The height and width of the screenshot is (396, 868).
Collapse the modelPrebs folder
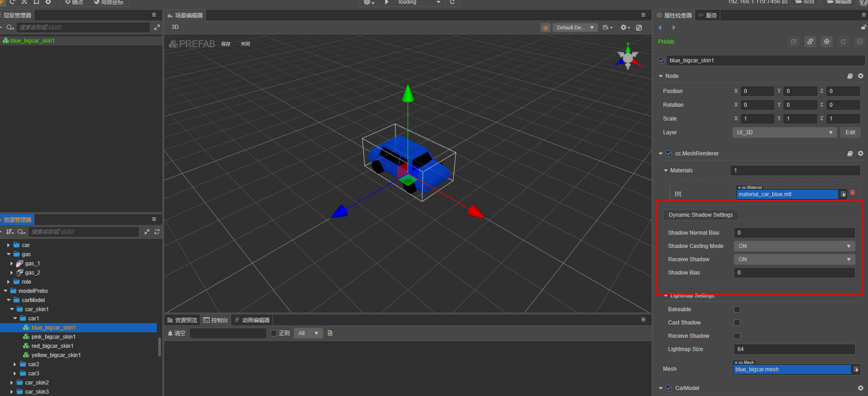[5, 291]
